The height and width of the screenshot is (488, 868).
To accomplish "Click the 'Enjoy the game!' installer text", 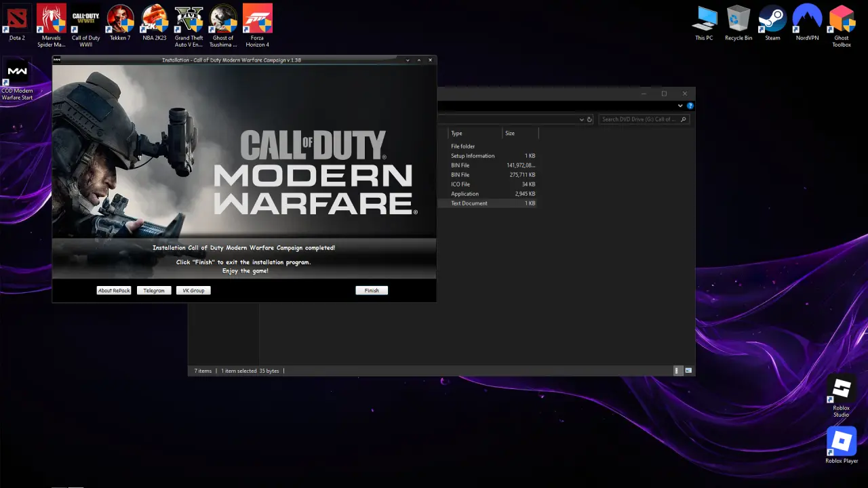I will point(245,271).
